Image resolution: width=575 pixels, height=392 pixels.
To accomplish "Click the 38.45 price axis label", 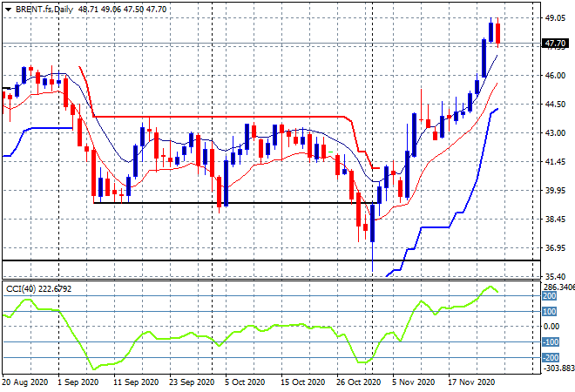I will [x=555, y=220].
